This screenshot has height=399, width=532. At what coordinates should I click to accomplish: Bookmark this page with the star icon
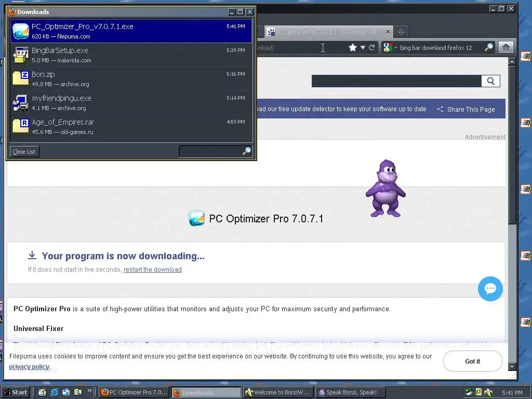tap(353, 47)
